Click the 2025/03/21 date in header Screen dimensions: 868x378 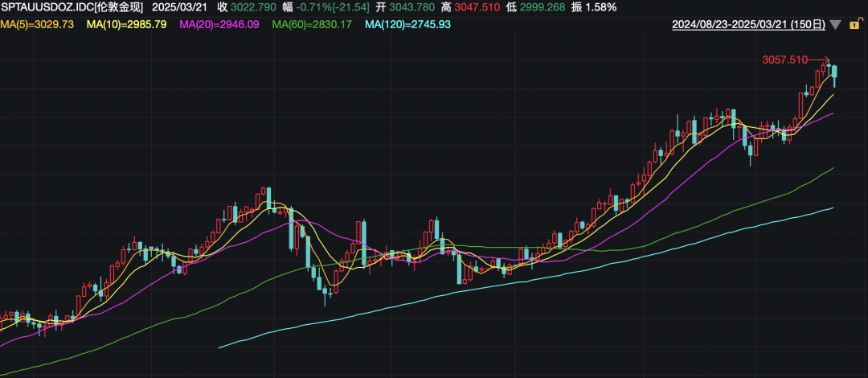point(179,7)
